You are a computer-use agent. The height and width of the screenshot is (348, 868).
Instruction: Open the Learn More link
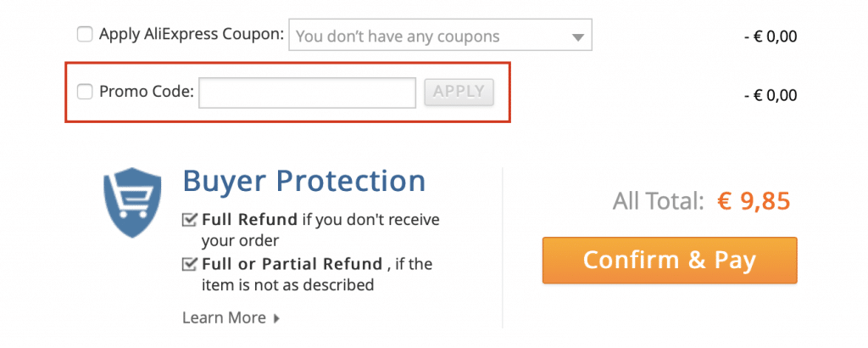[224, 318]
